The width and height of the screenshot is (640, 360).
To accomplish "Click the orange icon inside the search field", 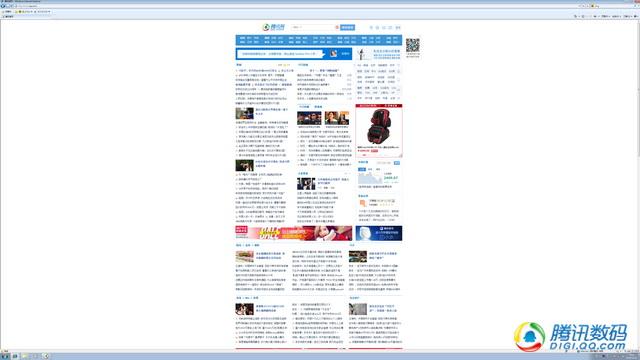I will [337, 27].
